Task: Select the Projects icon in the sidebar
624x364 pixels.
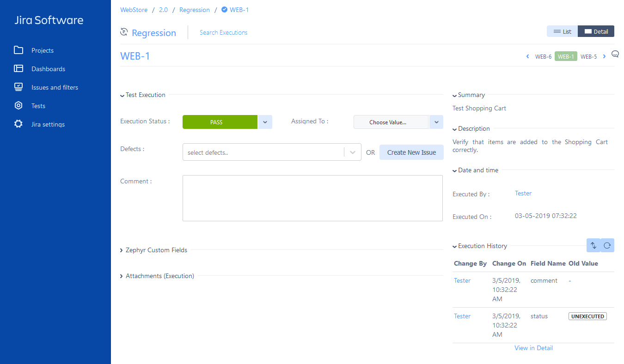Action: (18, 50)
